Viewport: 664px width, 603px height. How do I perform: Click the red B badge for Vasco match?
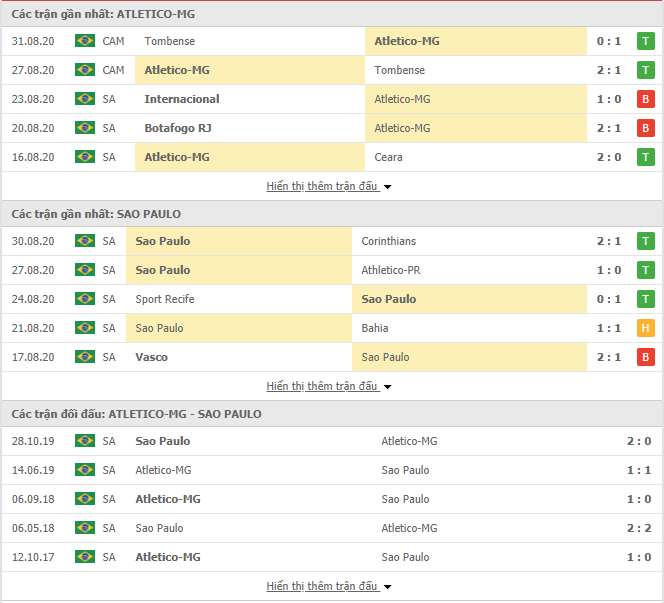point(645,357)
